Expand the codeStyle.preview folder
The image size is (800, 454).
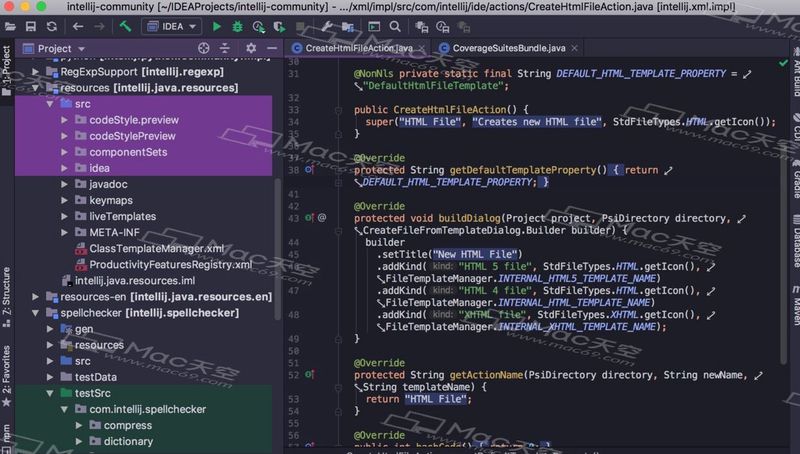click(x=64, y=120)
